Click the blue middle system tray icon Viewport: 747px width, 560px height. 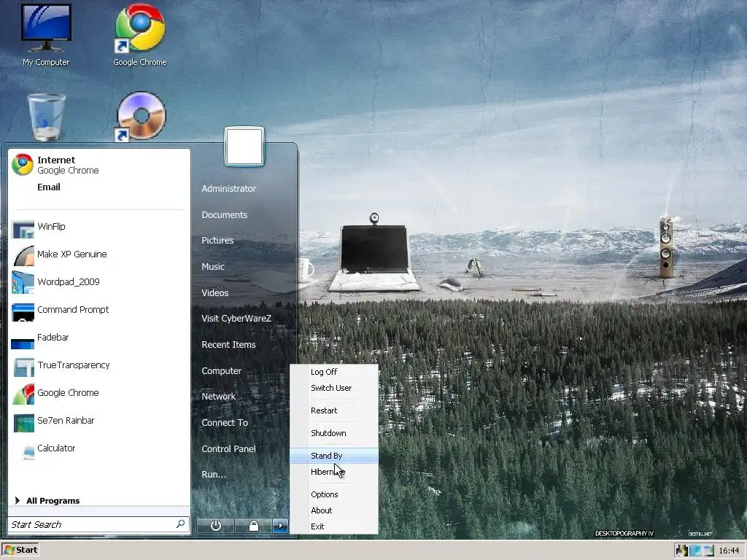695,551
